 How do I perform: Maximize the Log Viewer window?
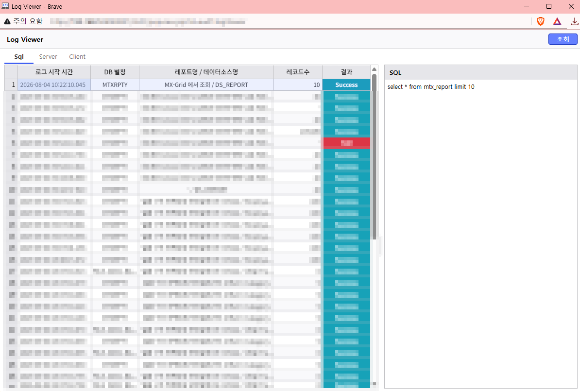[x=549, y=6]
